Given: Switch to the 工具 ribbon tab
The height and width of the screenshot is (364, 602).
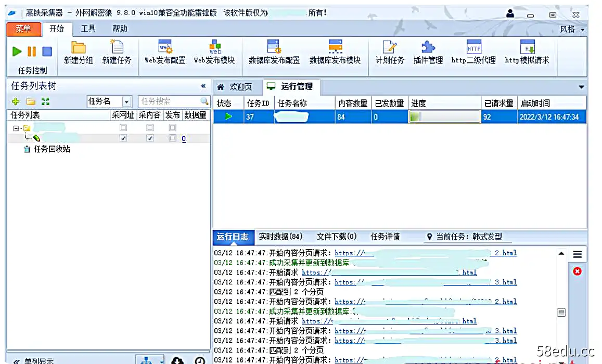Looking at the screenshot, I should tap(88, 29).
